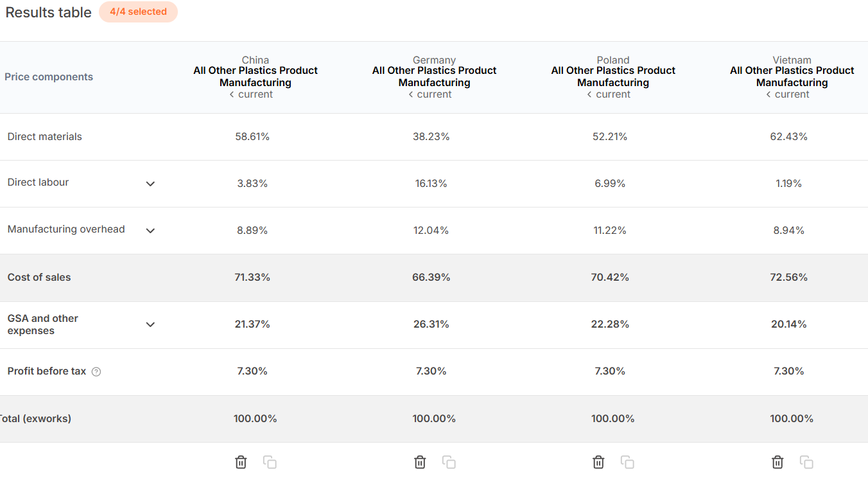Expand the Manufacturing overhead row
The width and height of the screenshot is (868, 478).
[150, 231]
